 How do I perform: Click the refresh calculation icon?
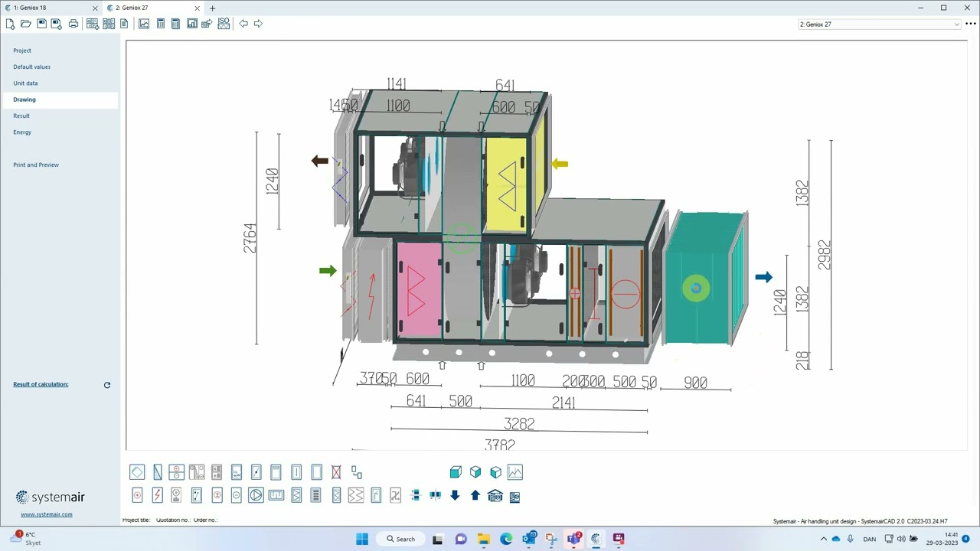[107, 385]
